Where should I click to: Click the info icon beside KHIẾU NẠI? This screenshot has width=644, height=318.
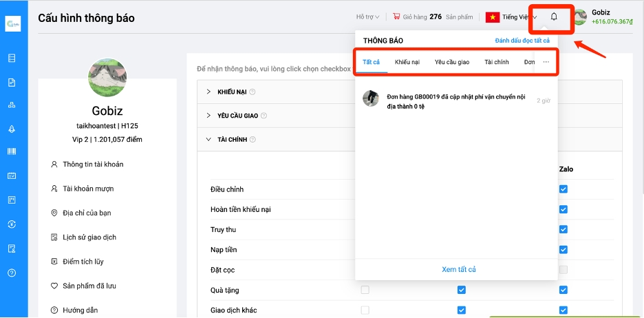[x=253, y=92]
